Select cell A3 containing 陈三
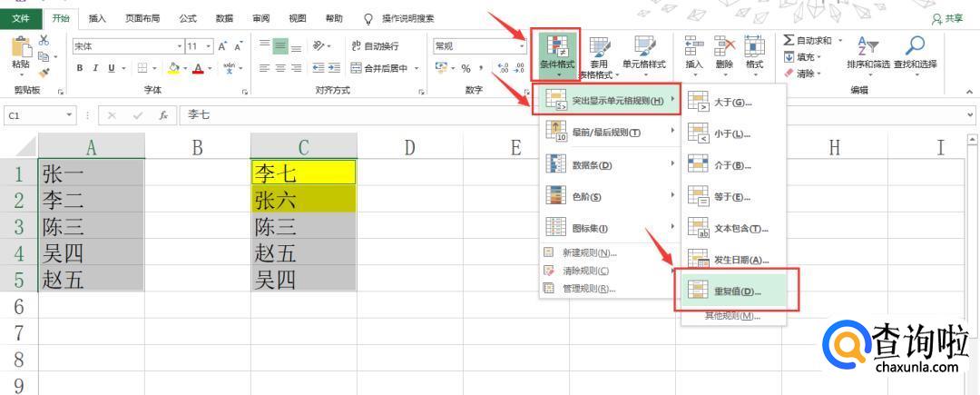This screenshot has height=395, width=980. tap(91, 226)
